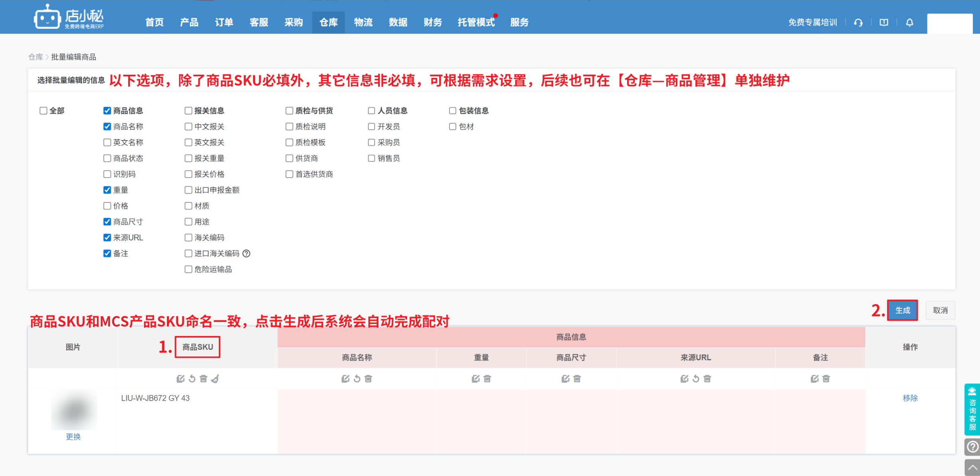Open the 仓库 menu in navigation bar
980x476 pixels.
[328, 22]
